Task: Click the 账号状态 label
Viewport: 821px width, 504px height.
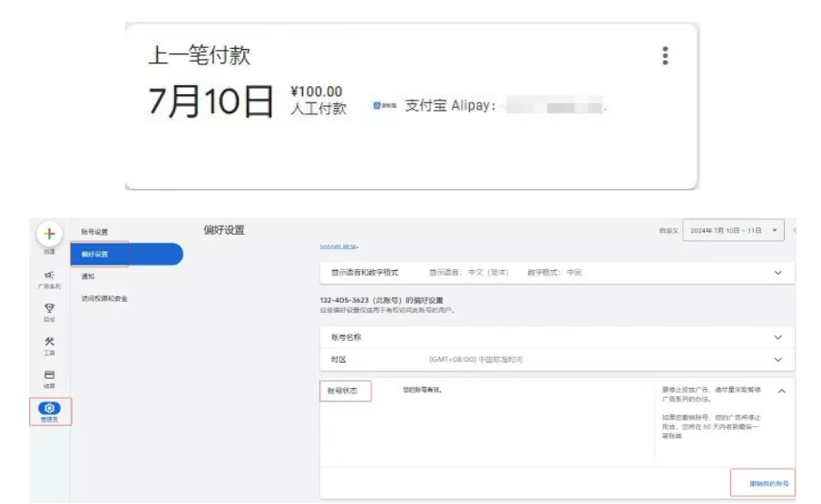Action: tap(342, 391)
